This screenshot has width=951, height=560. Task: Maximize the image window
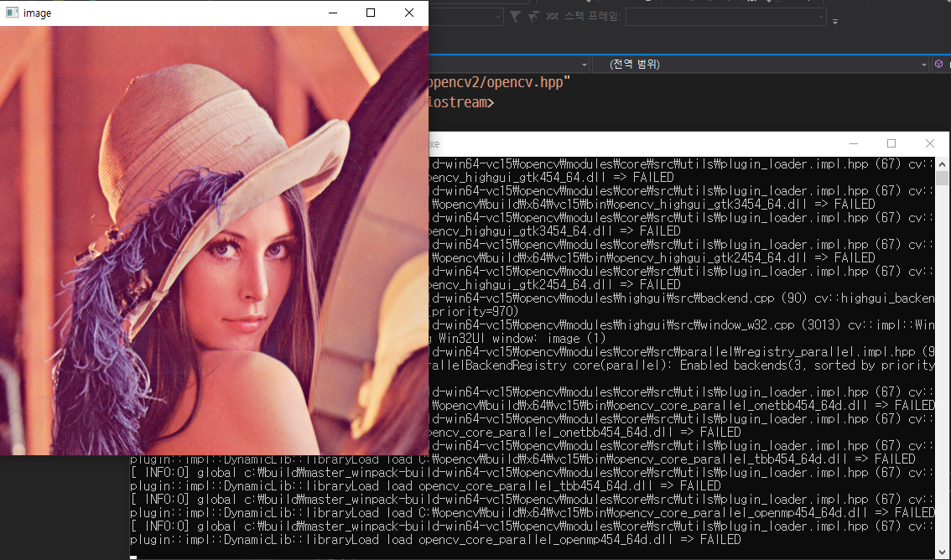click(x=371, y=13)
